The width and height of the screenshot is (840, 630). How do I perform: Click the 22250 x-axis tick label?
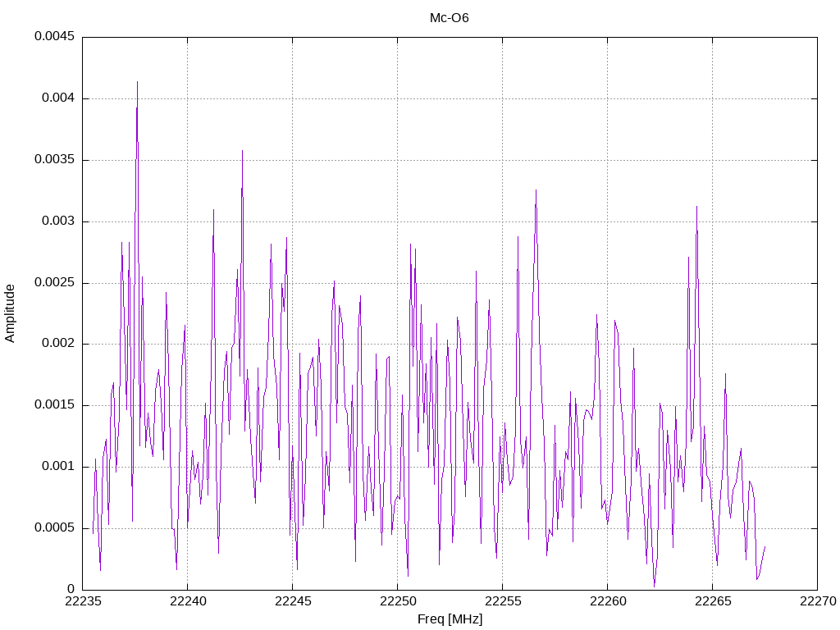398,601
